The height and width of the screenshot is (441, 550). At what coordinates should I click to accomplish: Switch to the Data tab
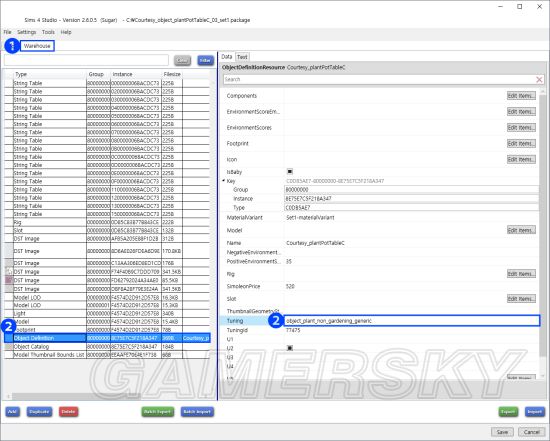[227, 56]
